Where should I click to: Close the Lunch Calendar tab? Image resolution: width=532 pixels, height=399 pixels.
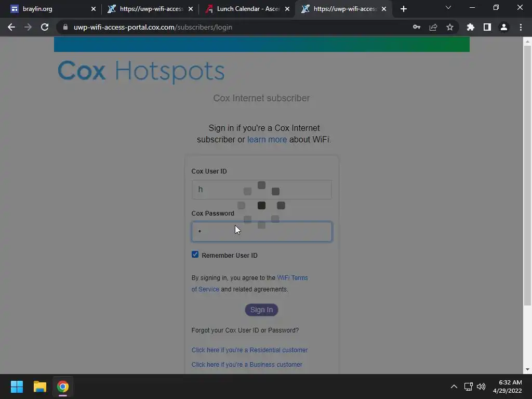[287, 9]
